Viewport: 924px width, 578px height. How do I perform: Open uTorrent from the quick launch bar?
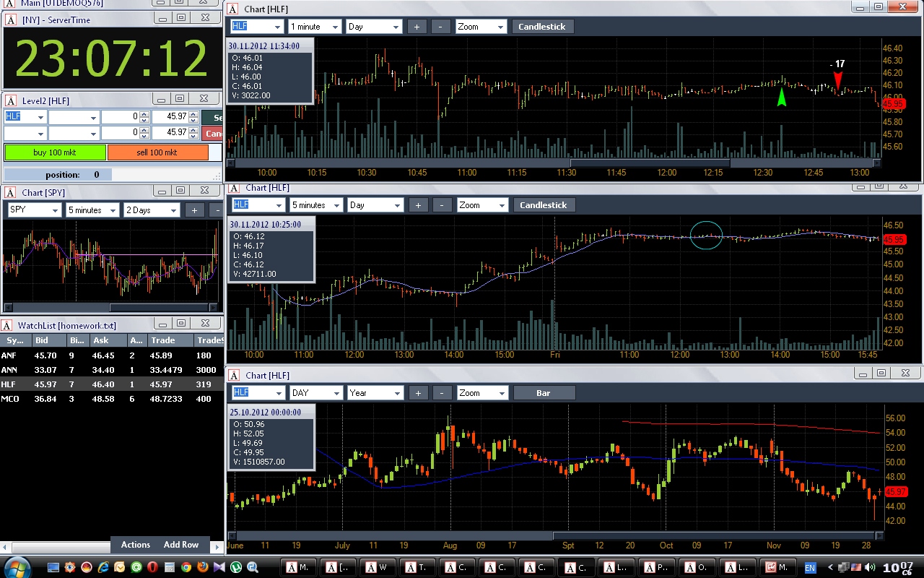coord(236,567)
